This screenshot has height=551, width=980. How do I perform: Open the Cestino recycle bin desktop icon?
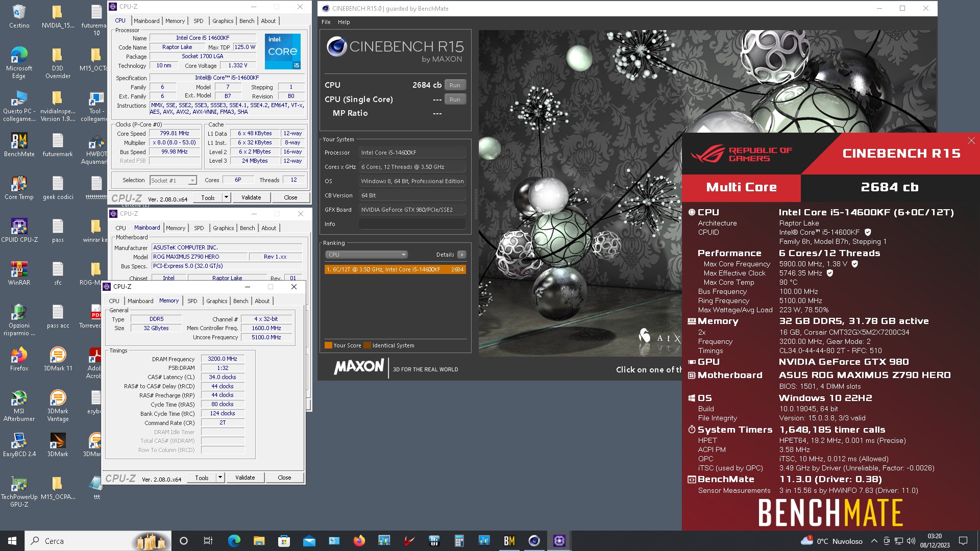pos(19,16)
